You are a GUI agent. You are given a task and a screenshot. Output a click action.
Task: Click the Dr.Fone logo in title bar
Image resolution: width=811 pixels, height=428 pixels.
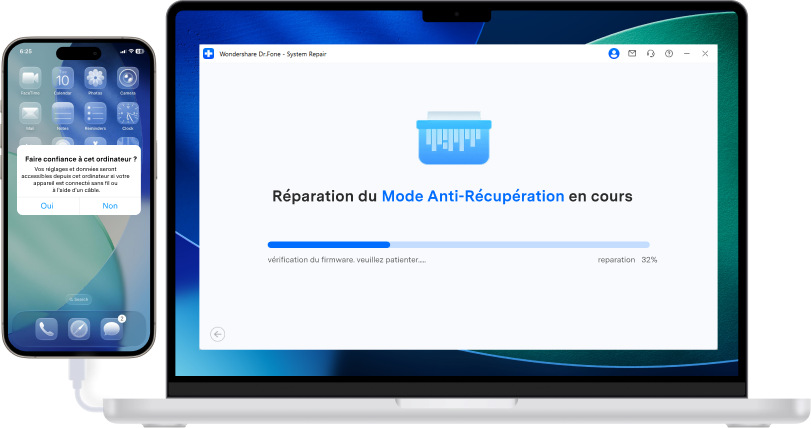pyautogui.click(x=208, y=54)
